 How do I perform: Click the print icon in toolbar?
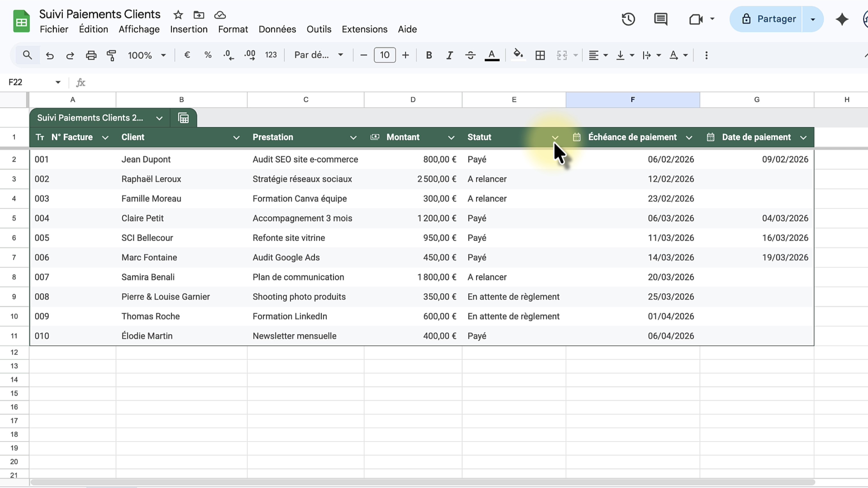(91, 55)
